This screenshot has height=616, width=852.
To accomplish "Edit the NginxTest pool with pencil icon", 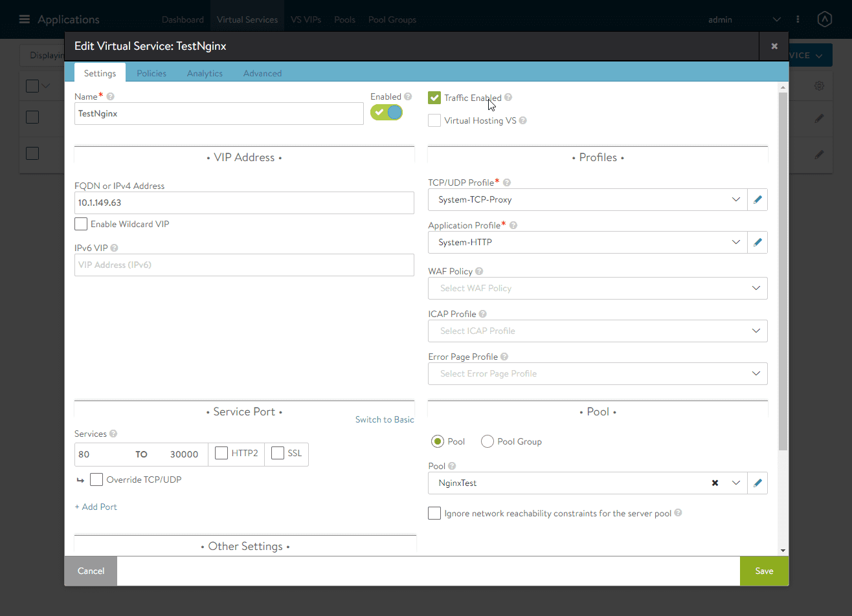I will coord(757,483).
